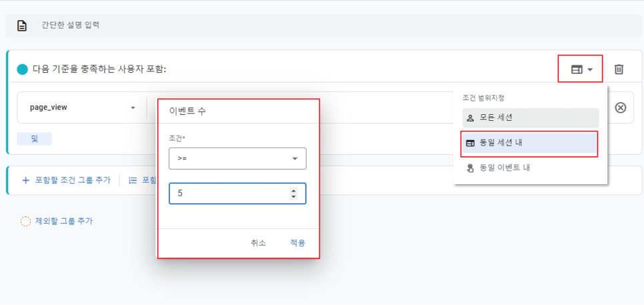This screenshot has width=644, height=305.
Task: Delete the condition group with trash icon
Action: 619,69
